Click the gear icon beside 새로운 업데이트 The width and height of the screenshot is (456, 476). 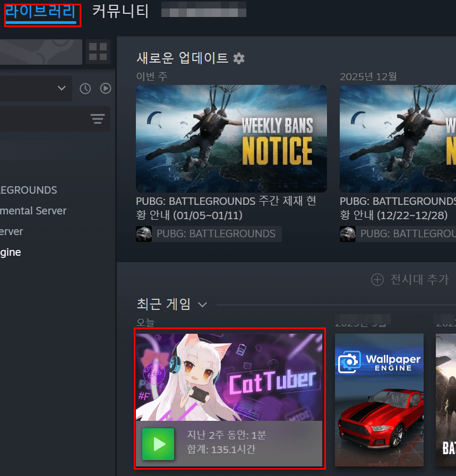pos(239,58)
